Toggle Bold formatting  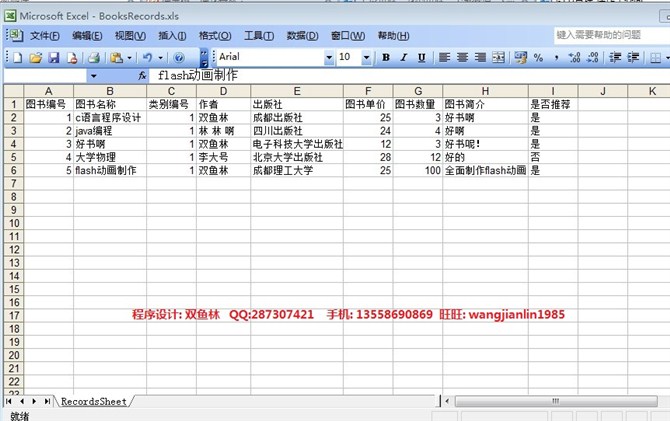(386, 58)
